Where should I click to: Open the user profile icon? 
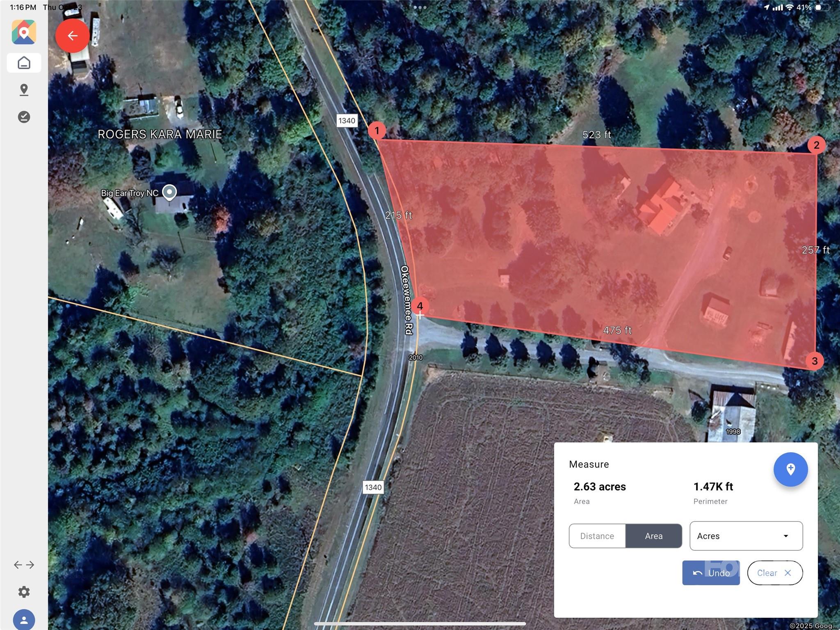tap(24, 619)
